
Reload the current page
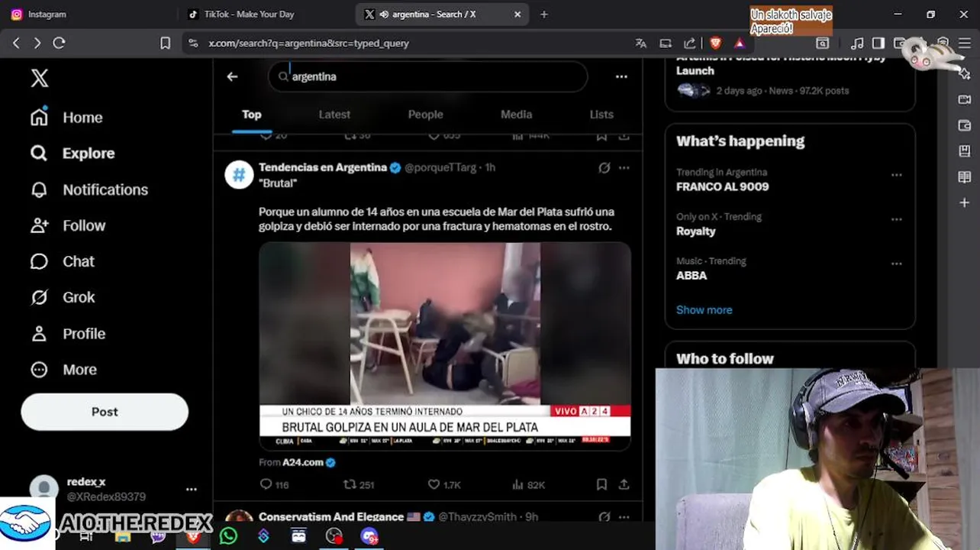59,44
